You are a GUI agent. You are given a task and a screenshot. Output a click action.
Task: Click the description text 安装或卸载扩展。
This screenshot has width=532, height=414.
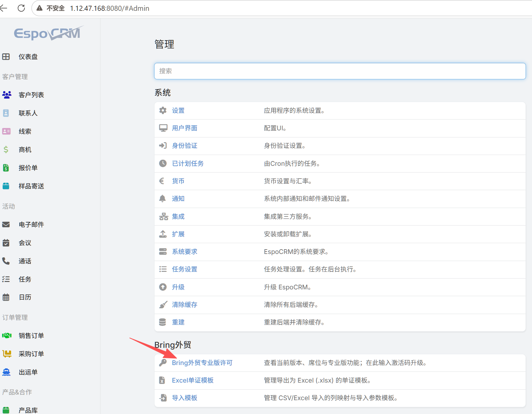click(x=288, y=234)
